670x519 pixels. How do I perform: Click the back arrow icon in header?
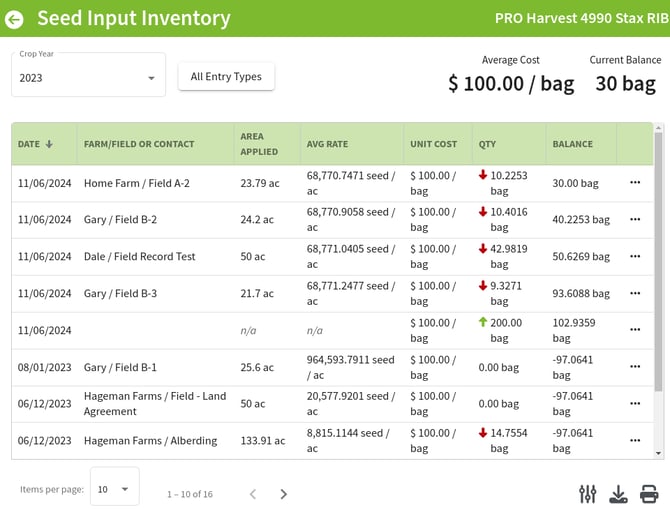click(x=15, y=18)
